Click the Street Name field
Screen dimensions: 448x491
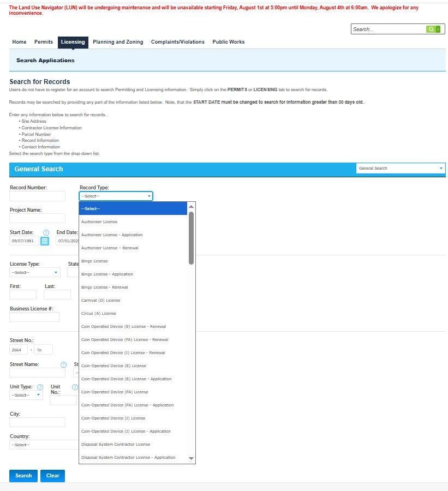point(37,373)
